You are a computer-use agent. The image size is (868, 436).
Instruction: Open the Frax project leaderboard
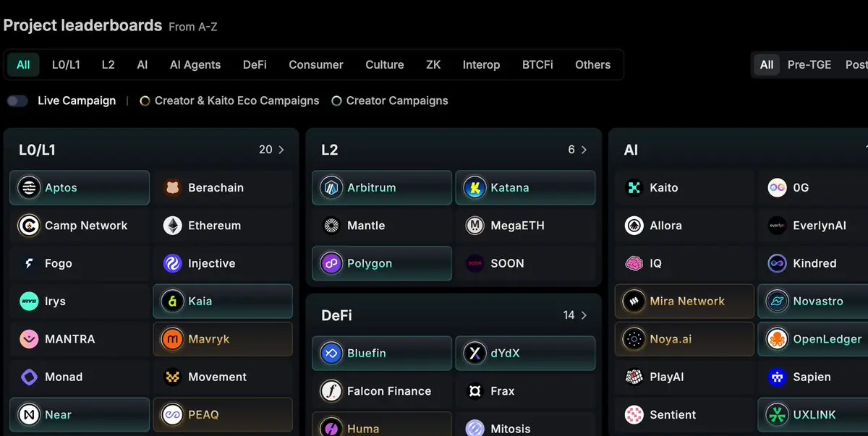tap(525, 391)
